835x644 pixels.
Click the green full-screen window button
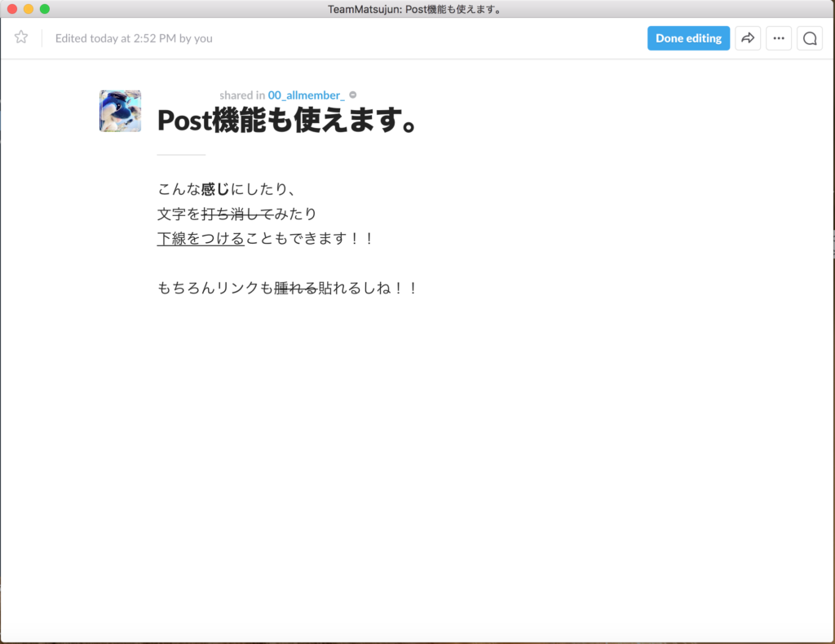click(45, 9)
